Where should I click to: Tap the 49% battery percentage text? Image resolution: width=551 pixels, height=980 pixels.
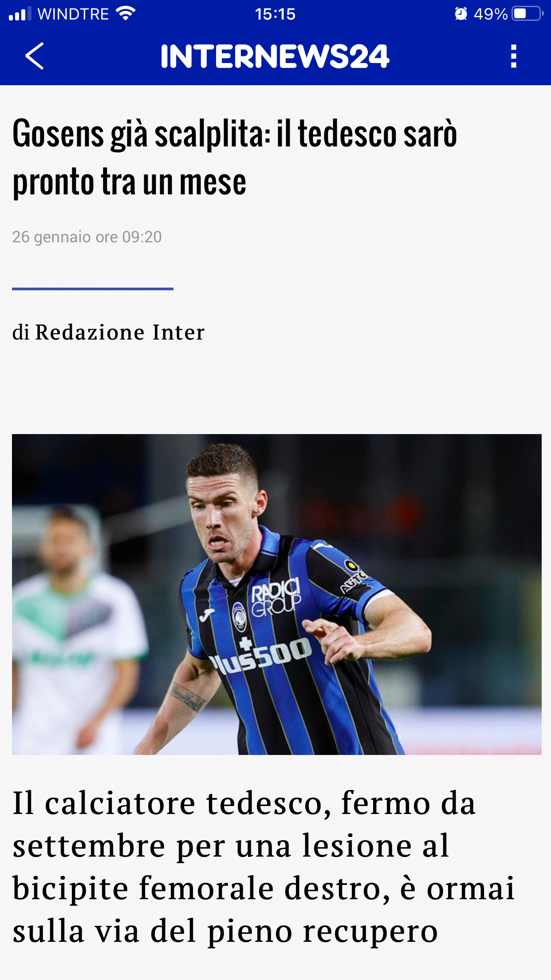(x=491, y=14)
